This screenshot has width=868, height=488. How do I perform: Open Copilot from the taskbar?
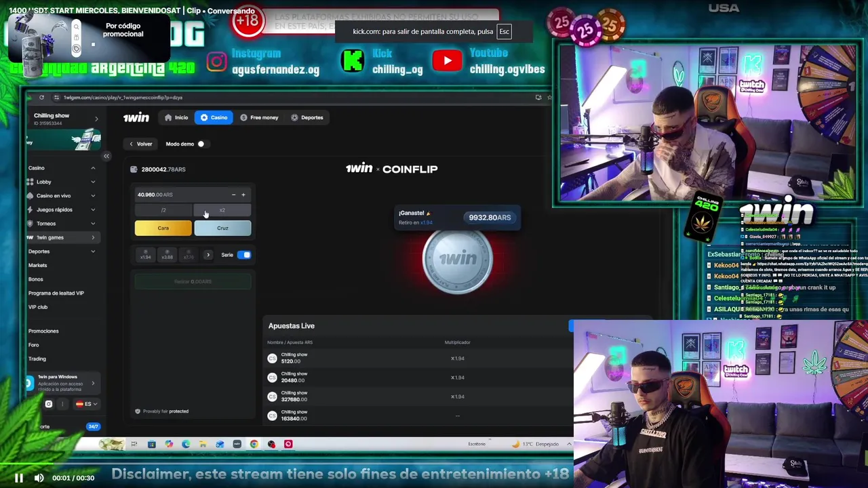coord(169,444)
